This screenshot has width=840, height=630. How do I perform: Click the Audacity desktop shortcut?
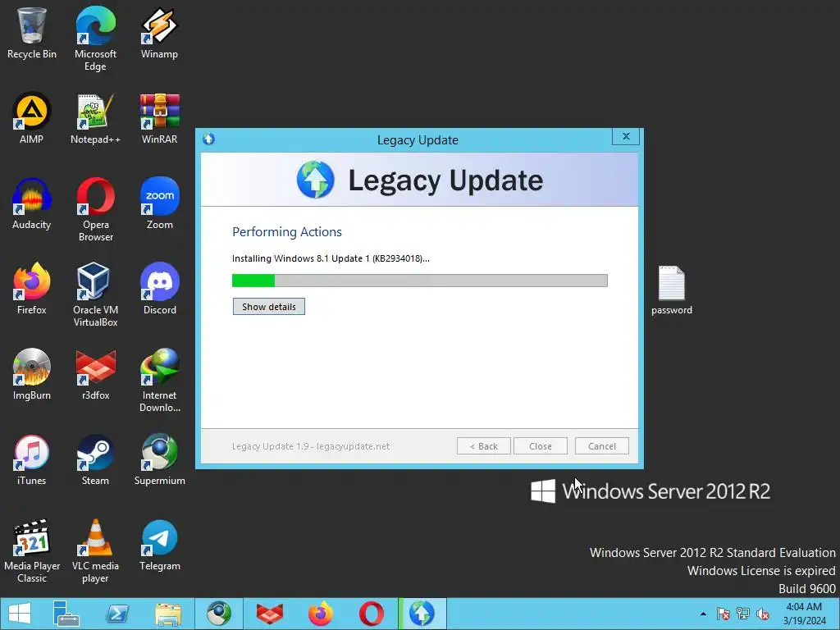(32, 203)
